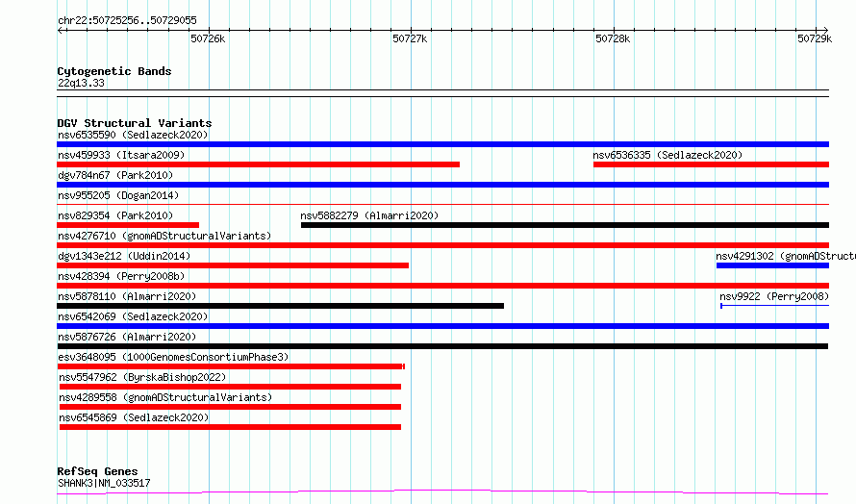
Task: Click the chr22:50725256..50729055 coordinate label
Action: tap(127, 20)
